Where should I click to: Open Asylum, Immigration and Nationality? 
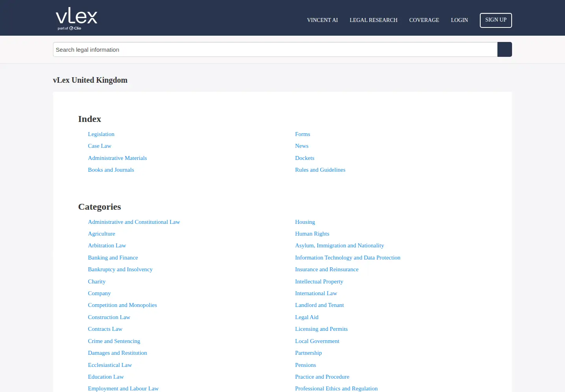click(x=339, y=245)
